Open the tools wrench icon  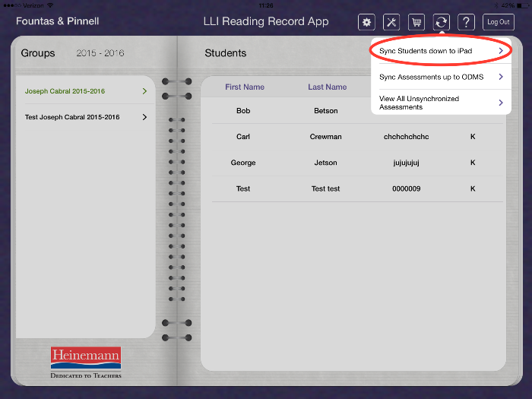391,22
